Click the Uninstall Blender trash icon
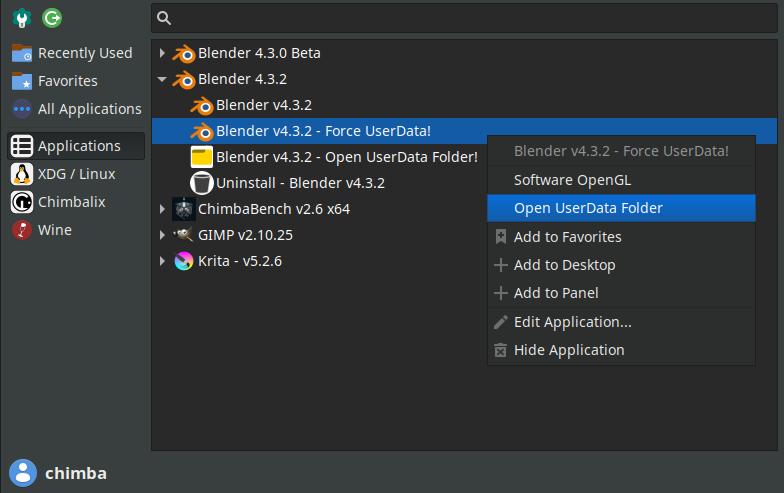Screen dimensions: 784x493 pos(201,183)
